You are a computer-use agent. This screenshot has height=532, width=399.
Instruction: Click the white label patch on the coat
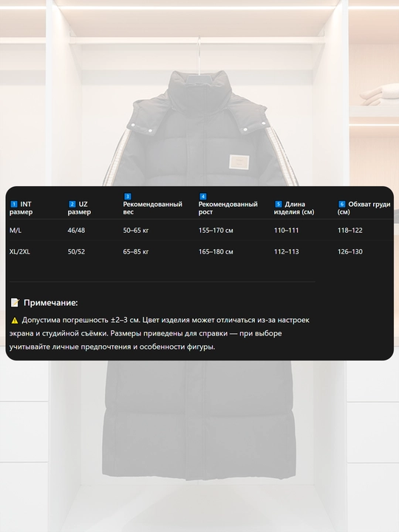click(239, 162)
